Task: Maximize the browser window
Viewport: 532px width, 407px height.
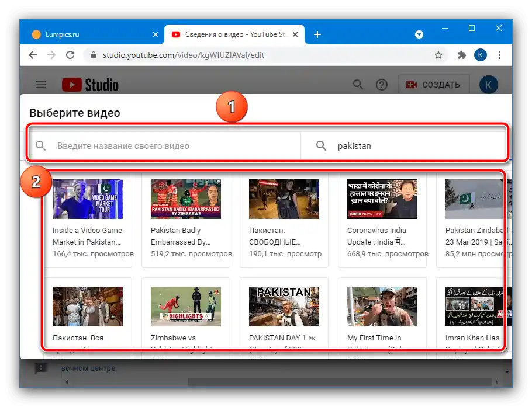Action: tap(472, 28)
